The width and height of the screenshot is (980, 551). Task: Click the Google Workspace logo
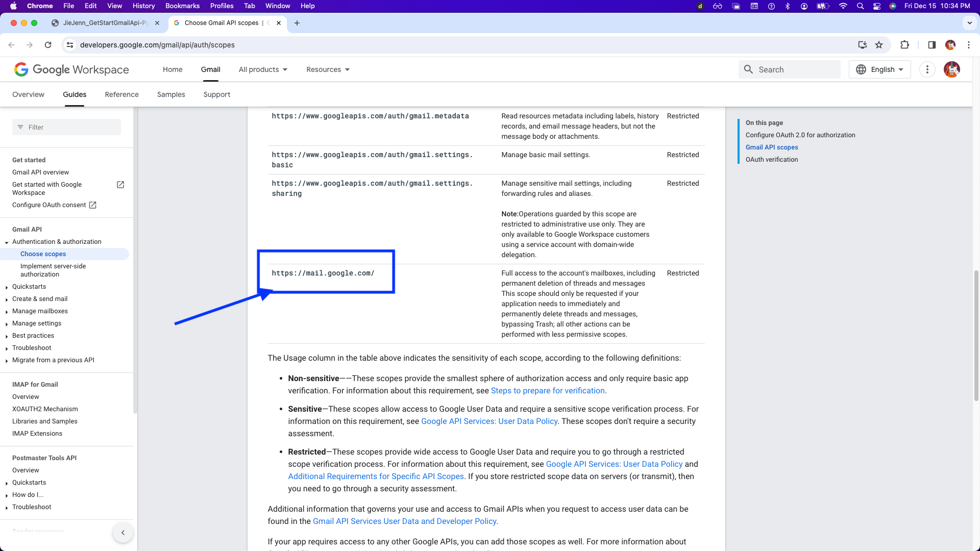pyautogui.click(x=71, y=69)
